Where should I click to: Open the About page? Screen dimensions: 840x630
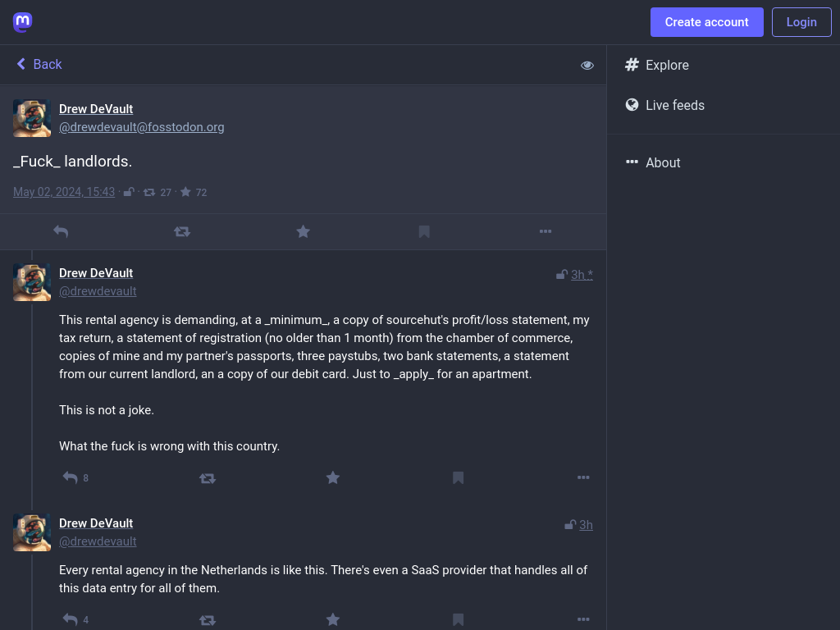[652, 162]
